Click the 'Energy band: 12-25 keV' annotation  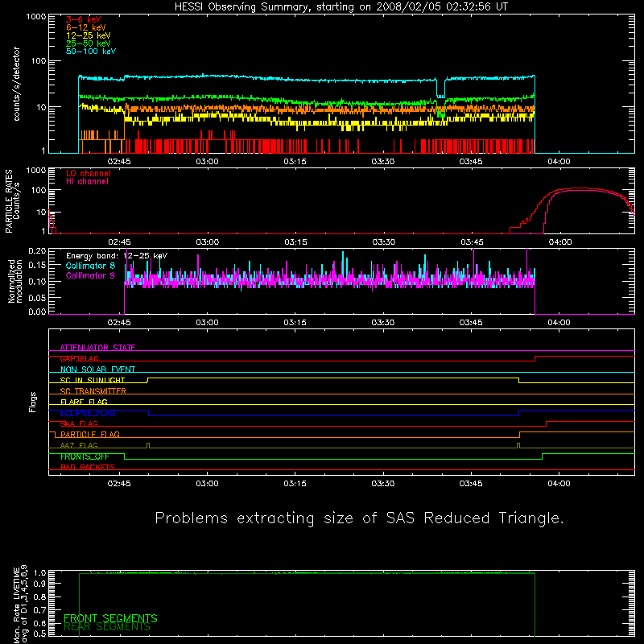pyautogui.click(x=117, y=256)
